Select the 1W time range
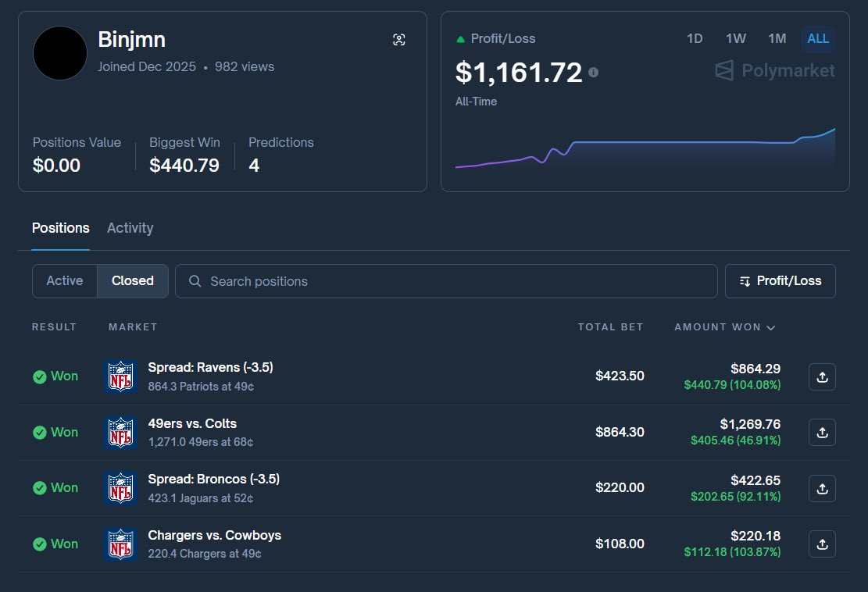The width and height of the screenshot is (868, 592). (x=736, y=39)
